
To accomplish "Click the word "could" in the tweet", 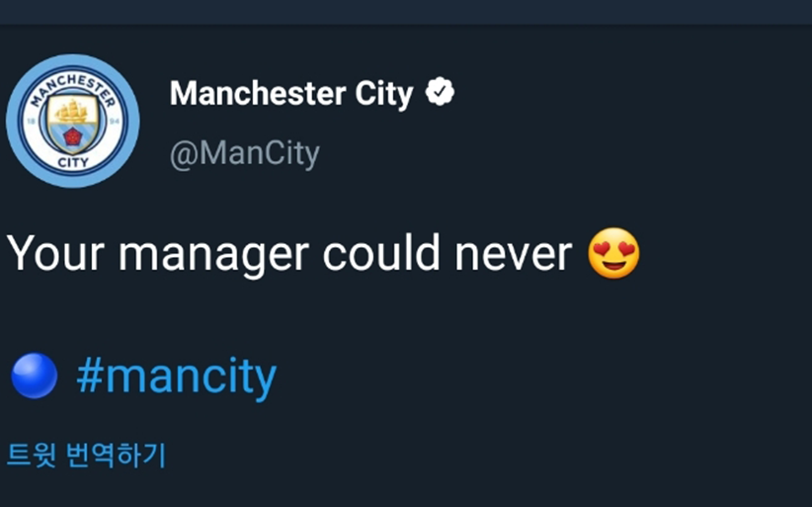I will point(381,253).
